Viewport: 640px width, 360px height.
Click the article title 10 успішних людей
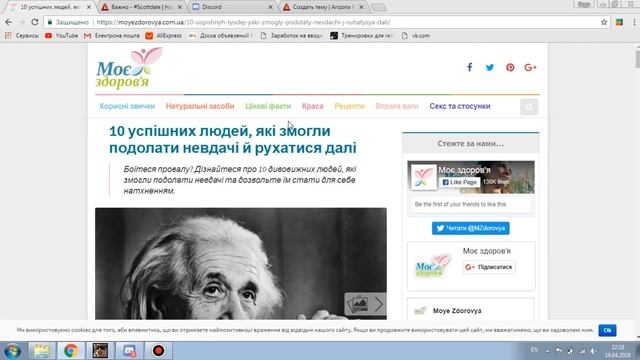pos(233,140)
